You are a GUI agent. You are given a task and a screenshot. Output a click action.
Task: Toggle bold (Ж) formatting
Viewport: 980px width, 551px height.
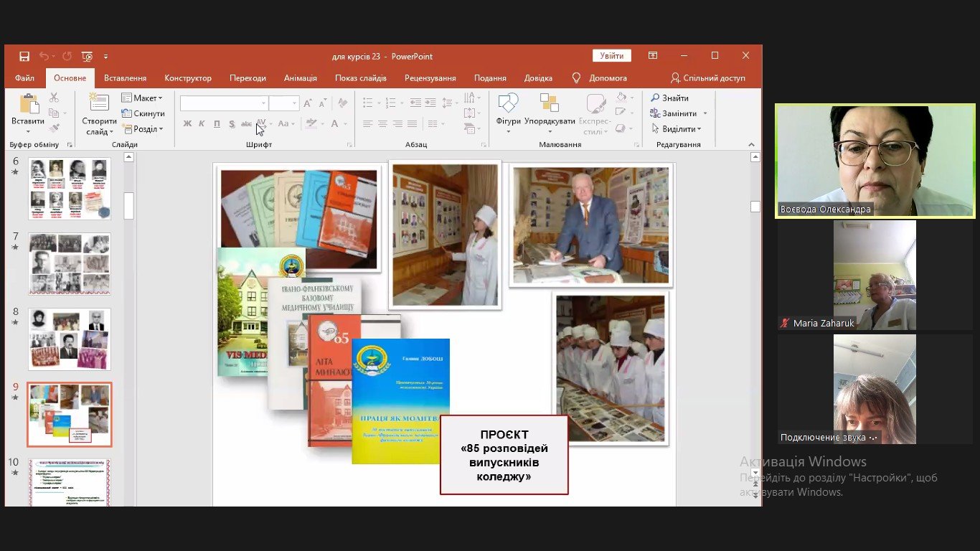click(x=187, y=124)
